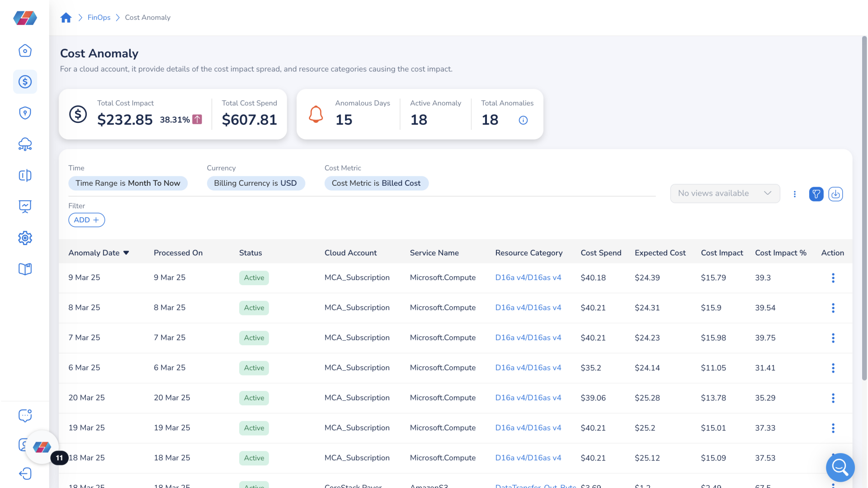Open D16a v4/D16as v4 link for 18 Mar 25

tap(528, 458)
